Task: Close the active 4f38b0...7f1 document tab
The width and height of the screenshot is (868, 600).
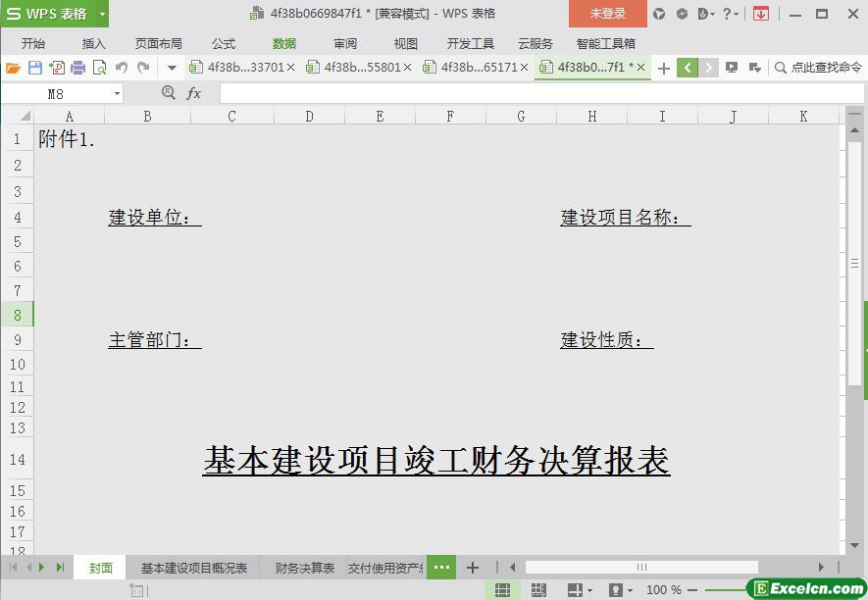Action: [641, 68]
